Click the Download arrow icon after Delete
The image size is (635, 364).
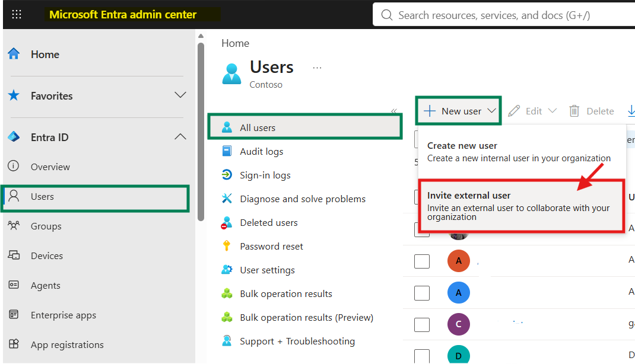pyautogui.click(x=631, y=111)
